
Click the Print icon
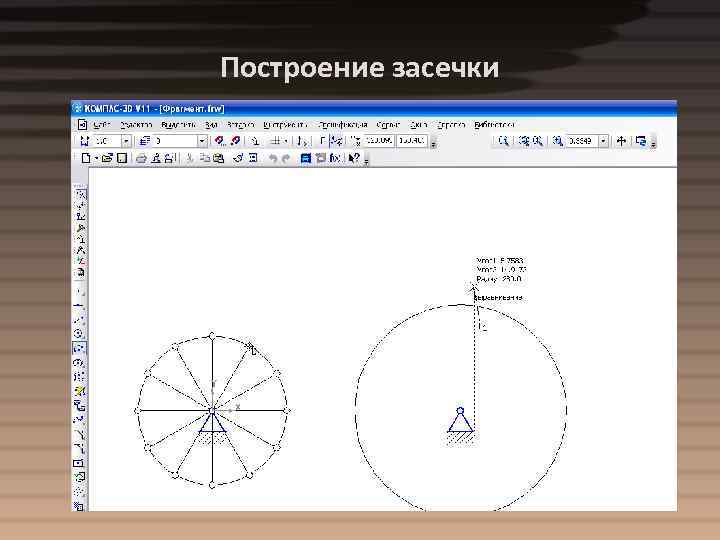141,158
